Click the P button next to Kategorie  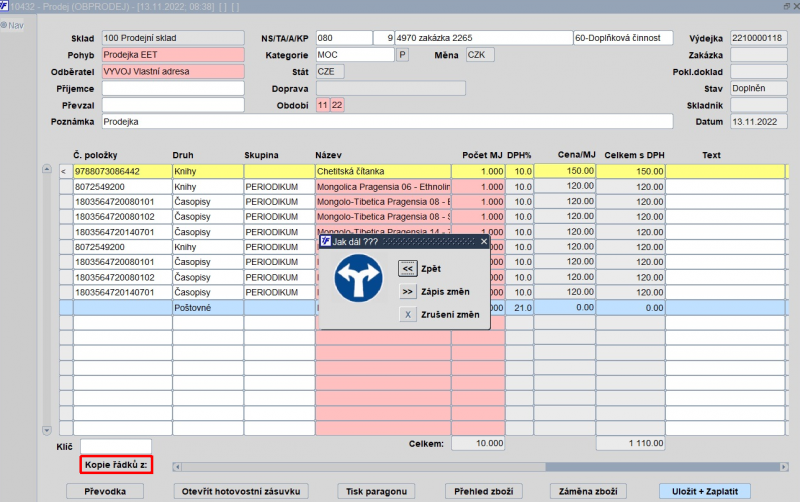pos(403,55)
